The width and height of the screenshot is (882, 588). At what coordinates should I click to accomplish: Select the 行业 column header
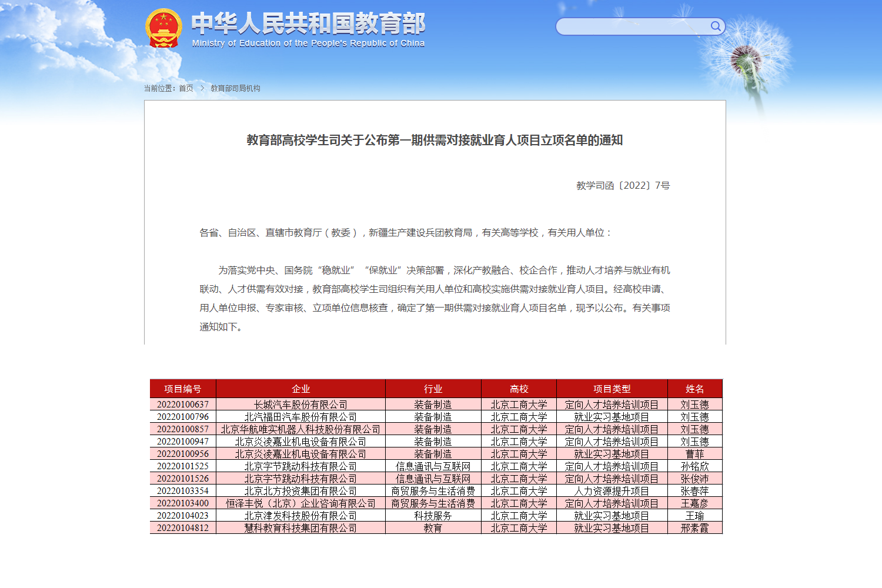pyautogui.click(x=433, y=389)
